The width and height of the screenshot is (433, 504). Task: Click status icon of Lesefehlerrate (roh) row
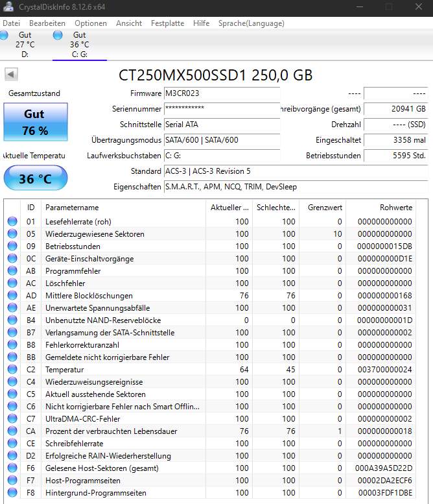[x=12, y=221]
